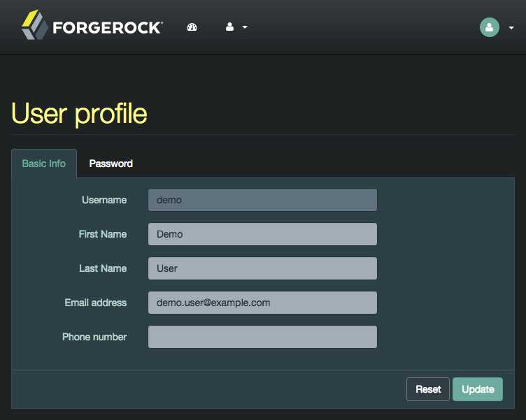Click the ForgeRock hexagon logo icon
The image size is (526, 420).
pyautogui.click(x=35, y=24)
